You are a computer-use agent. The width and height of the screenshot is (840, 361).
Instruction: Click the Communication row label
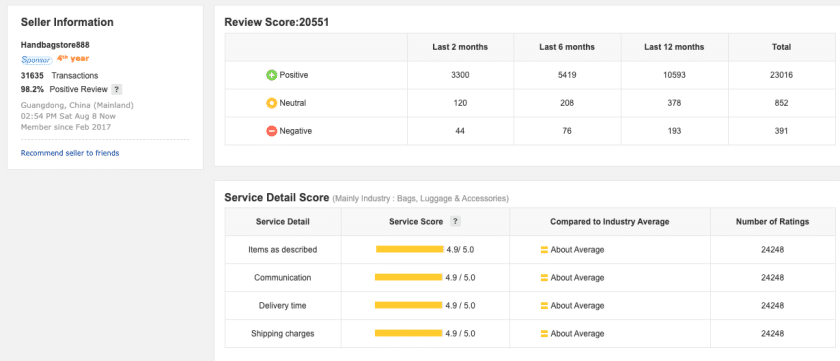click(x=283, y=278)
